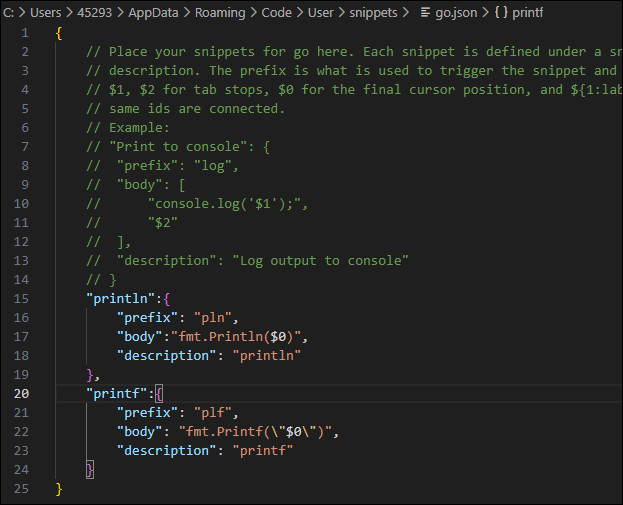Click the file icon beside go.json

tap(425, 13)
